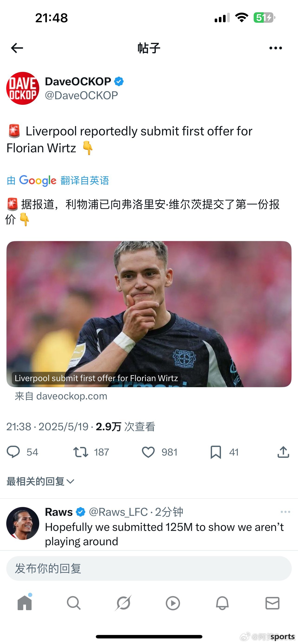Open the messages envelope icon
This screenshot has height=644, width=298.
(272, 603)
